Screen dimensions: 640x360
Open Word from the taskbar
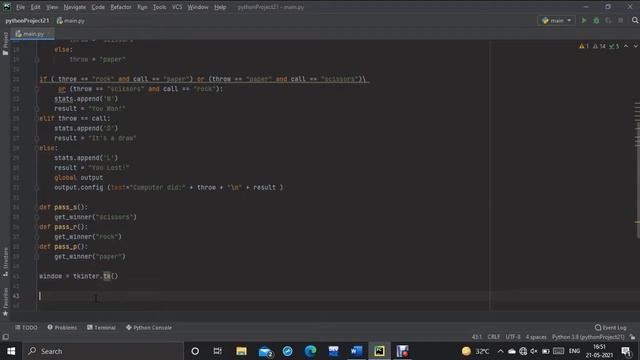356,351
